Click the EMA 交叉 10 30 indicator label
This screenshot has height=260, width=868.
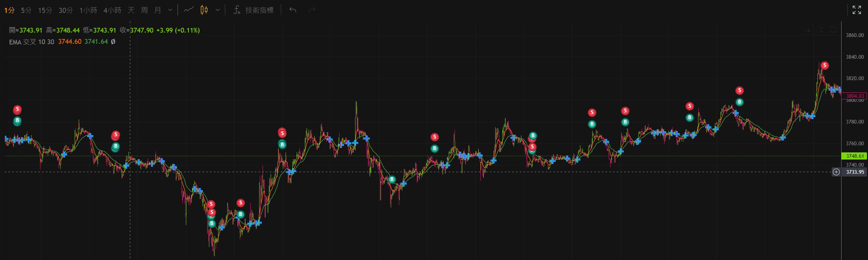(32, 42)
